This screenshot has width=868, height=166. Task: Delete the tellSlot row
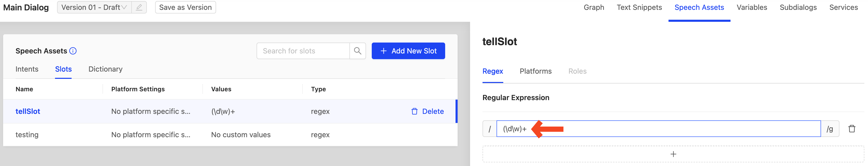click(x=428, y=112)
